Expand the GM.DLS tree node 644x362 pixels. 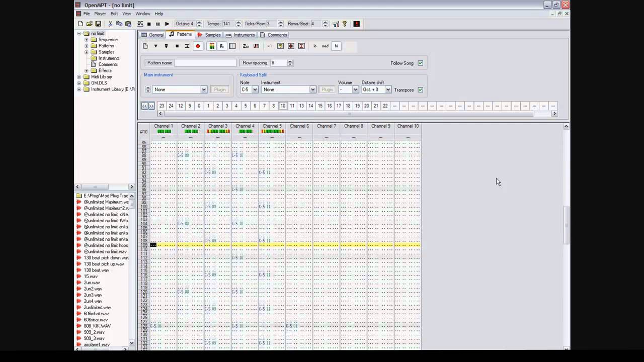point(79,83)
